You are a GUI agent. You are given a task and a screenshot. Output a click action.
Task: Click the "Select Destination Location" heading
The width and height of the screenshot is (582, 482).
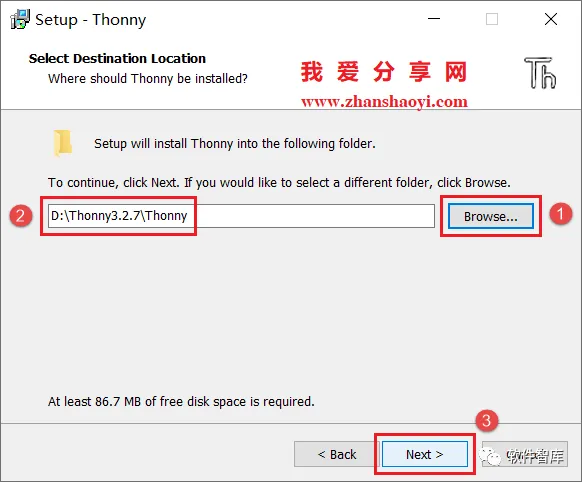(117, 59)
